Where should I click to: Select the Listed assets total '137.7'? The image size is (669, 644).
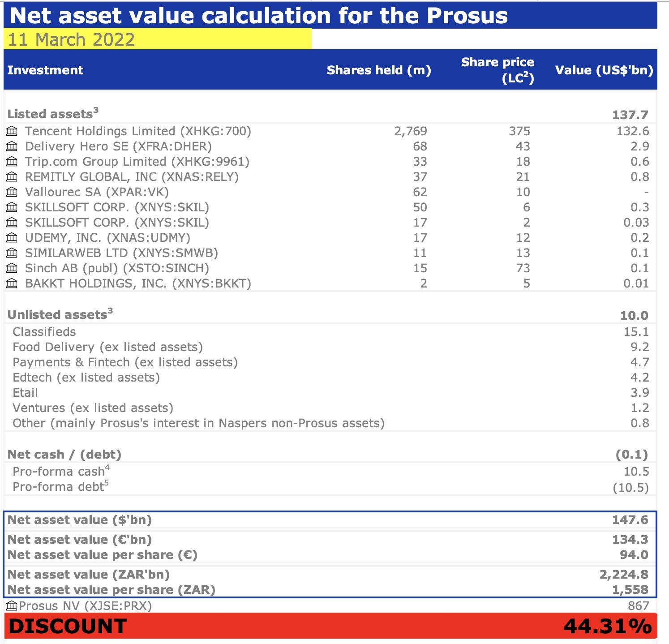(630, 115)
